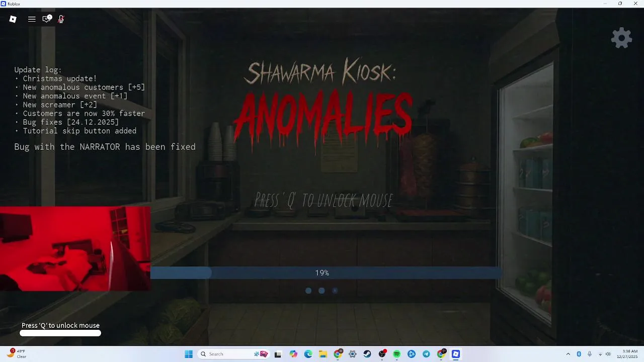The height and width of the screenshot is (362, 644).
Task: Open Spotify from the taskbar
Action: [397, 354]
